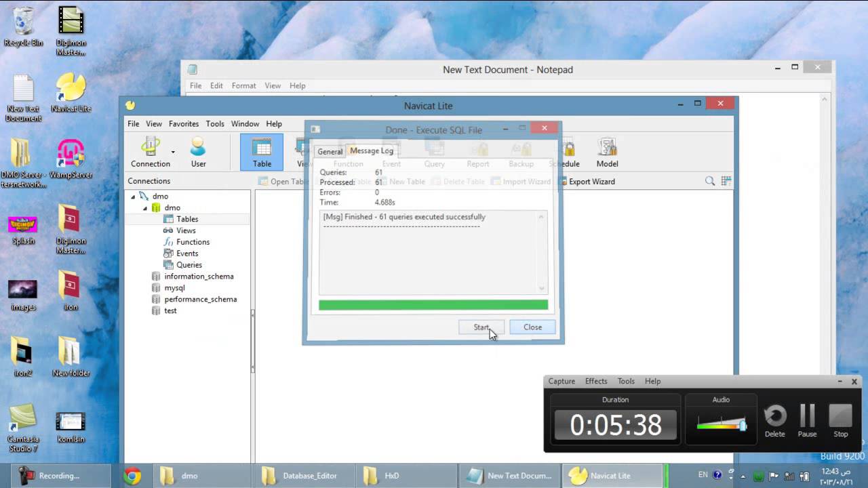
Task: Select the Table toolbar icon
Action: click(x=262, y=152)
